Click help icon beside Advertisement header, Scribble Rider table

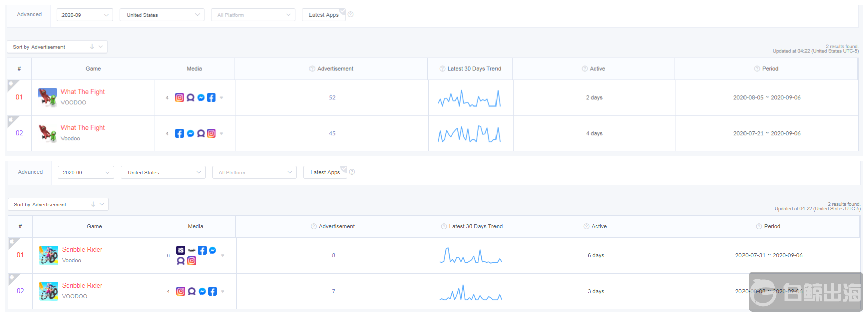(x=314, y=226)
